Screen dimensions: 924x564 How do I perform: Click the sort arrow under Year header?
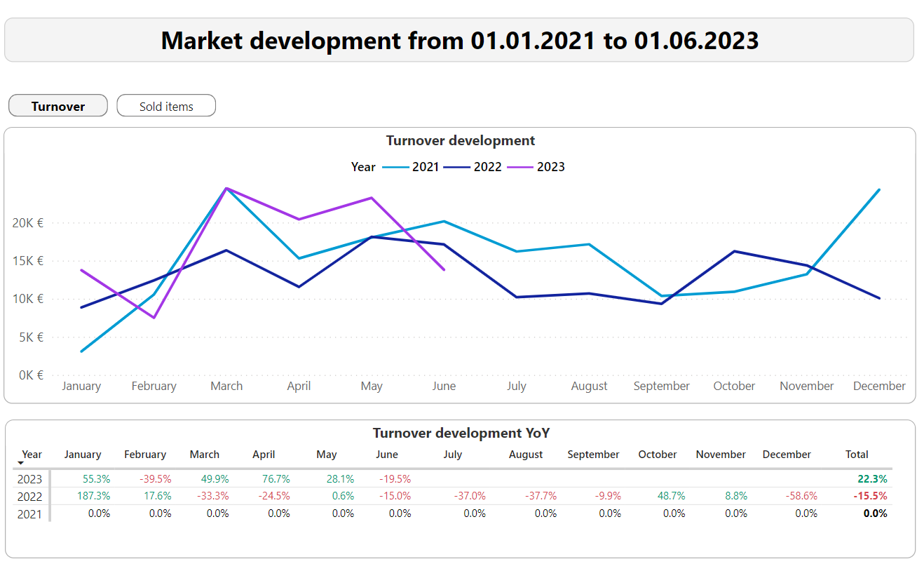21,463
